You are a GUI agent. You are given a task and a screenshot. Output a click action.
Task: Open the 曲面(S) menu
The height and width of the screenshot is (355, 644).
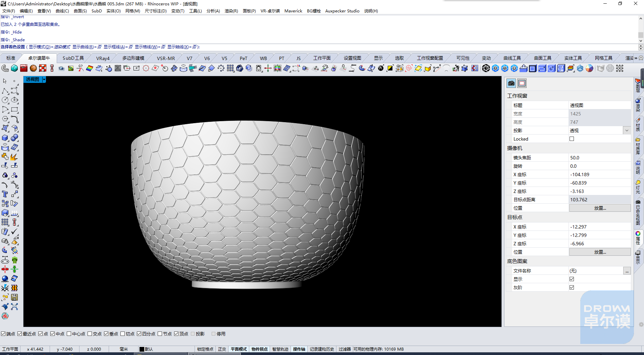click(x=80, y=11)
